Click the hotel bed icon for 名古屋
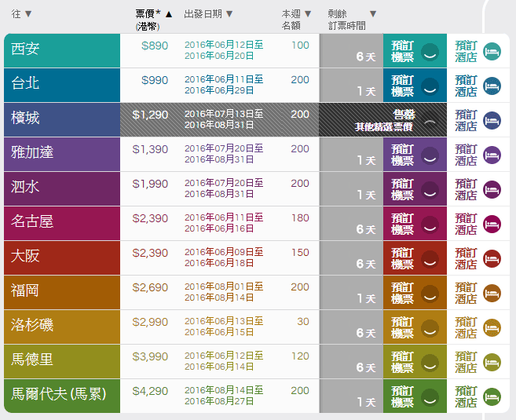The height and width of the screenshot is (420, 516). [x=492, y=225]
